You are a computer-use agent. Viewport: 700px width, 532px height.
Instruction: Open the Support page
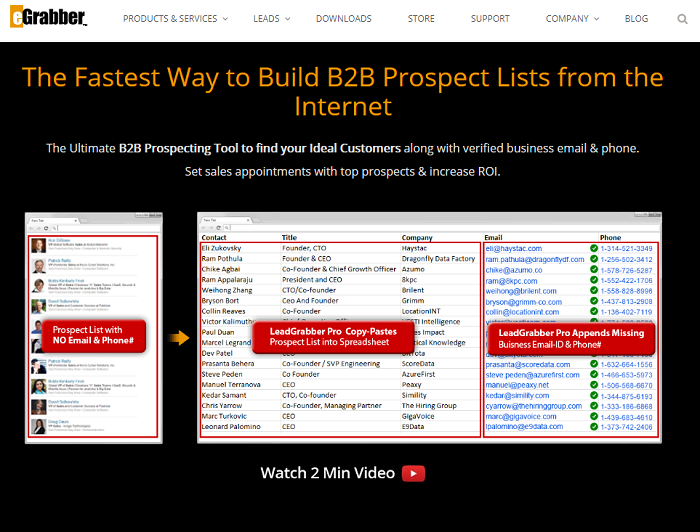coord(490,19)
